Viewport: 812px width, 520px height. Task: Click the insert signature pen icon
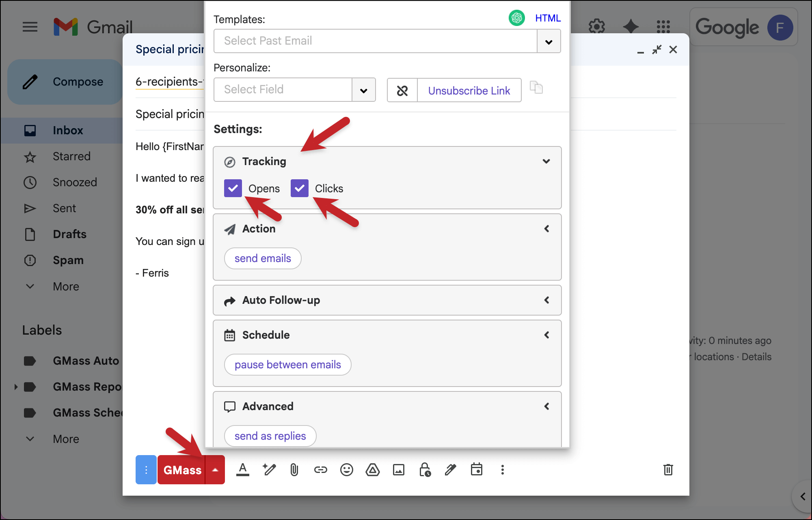point(450,470)
